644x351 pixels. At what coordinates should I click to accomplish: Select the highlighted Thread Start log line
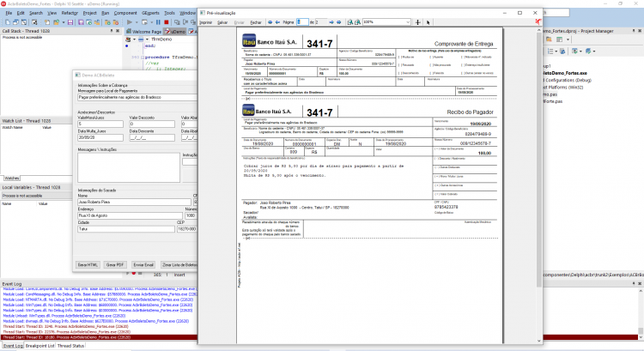(99, 337)
